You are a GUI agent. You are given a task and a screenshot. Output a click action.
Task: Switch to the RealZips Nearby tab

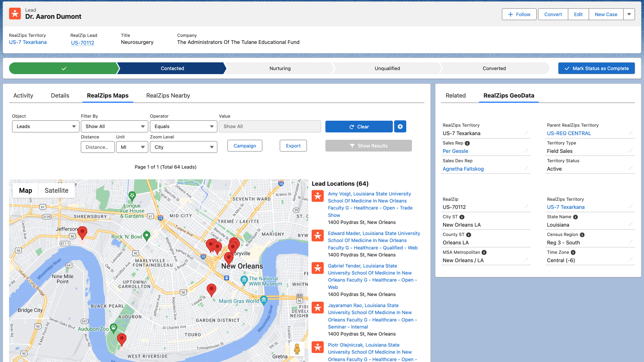[x=168, y=96]
